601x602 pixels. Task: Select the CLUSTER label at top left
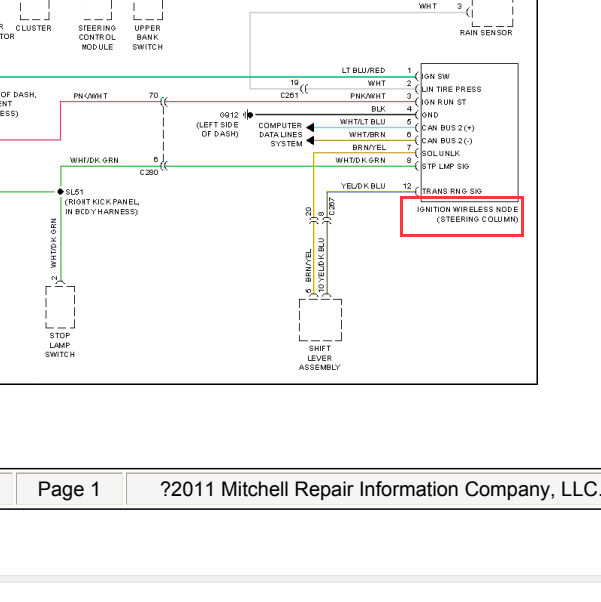[x=33, y=28]
